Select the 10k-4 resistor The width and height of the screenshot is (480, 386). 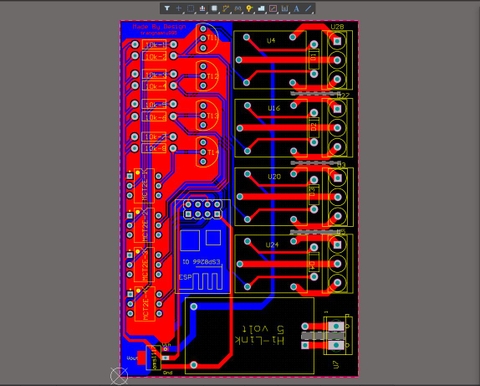tap(154, 86)
